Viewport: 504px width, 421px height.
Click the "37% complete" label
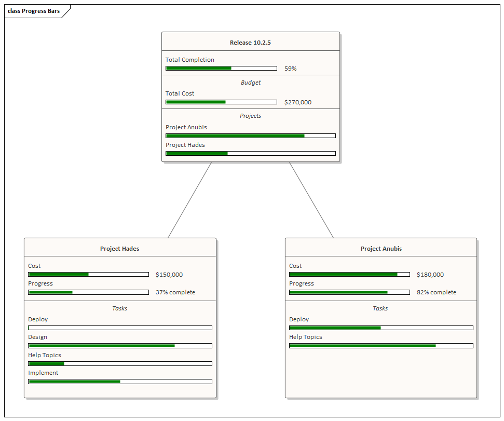point(175,292)
